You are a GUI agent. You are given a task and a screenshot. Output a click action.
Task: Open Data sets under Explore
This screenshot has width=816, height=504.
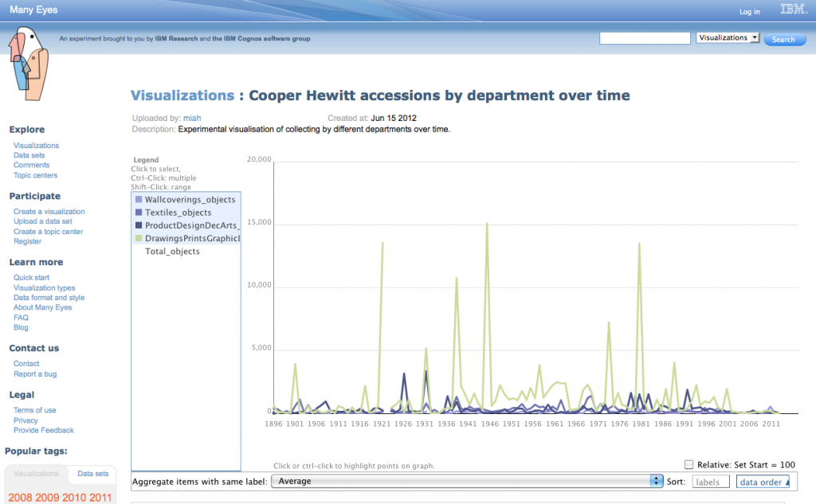coord(29,155)
